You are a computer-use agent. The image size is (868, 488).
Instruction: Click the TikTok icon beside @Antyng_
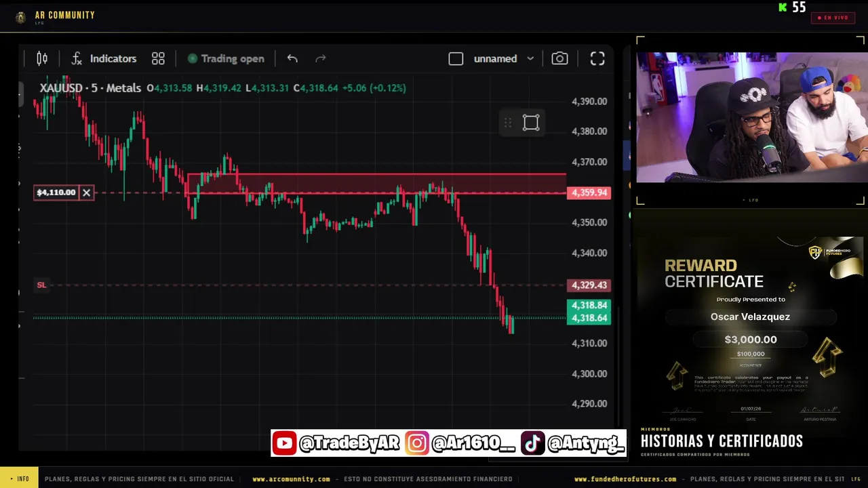[532, 443]
